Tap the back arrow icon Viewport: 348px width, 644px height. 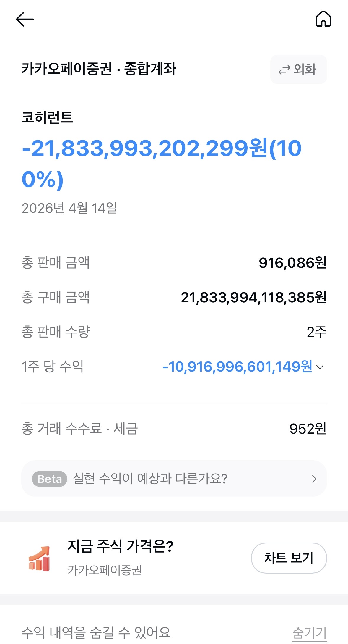pyautogui.click(x=25, y=19)
